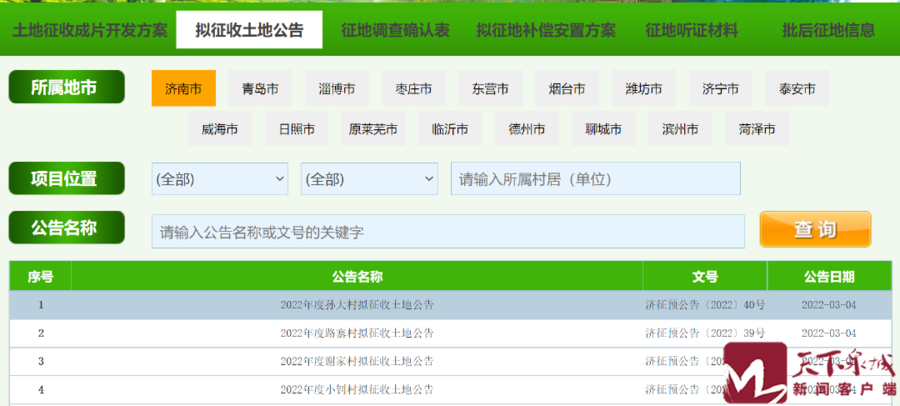Choose 菏泽市 city filter
900x406 pixels.
coord(757,129)
